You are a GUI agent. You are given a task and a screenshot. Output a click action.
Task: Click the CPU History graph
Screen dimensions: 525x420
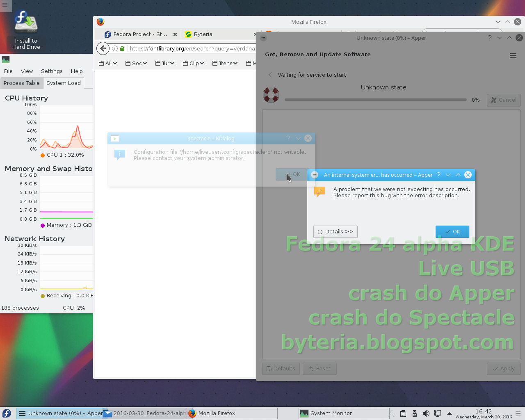(x=66, y=127)
